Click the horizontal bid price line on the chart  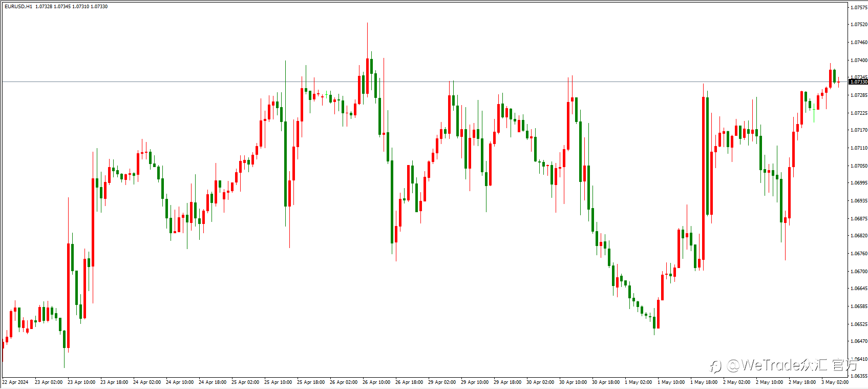click(x=425, y=81)
